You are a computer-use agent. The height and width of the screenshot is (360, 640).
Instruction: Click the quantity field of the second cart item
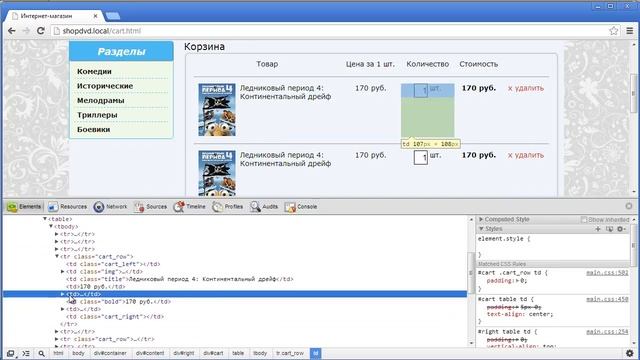tap(421, 157)
